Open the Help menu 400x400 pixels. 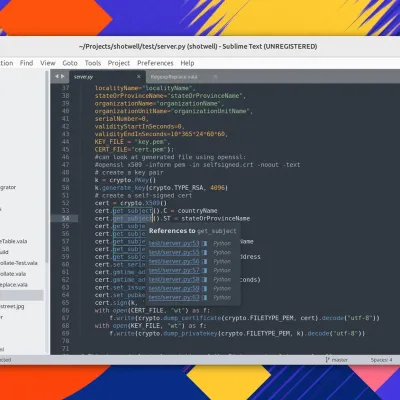(x=187, y=63)
